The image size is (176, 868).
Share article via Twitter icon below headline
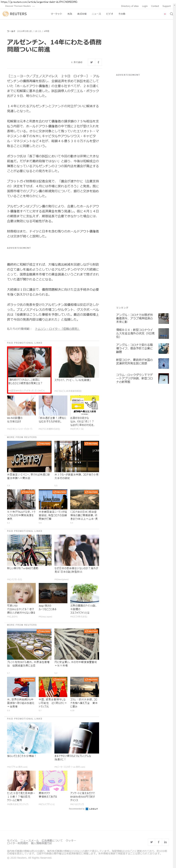[91, 62]
